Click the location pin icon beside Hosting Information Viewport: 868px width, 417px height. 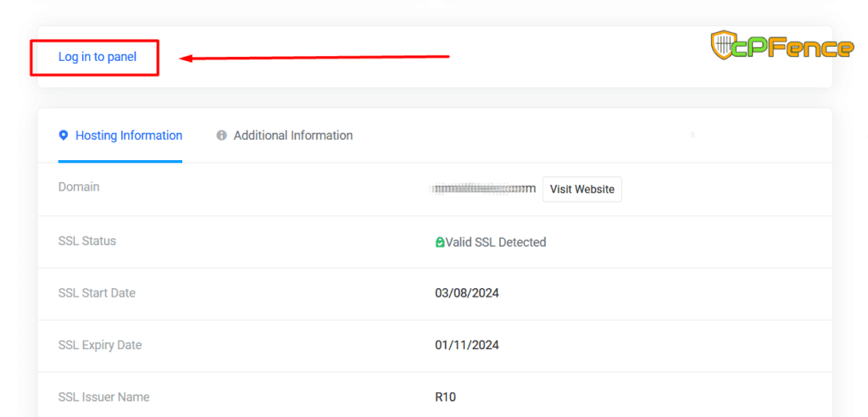63,136
